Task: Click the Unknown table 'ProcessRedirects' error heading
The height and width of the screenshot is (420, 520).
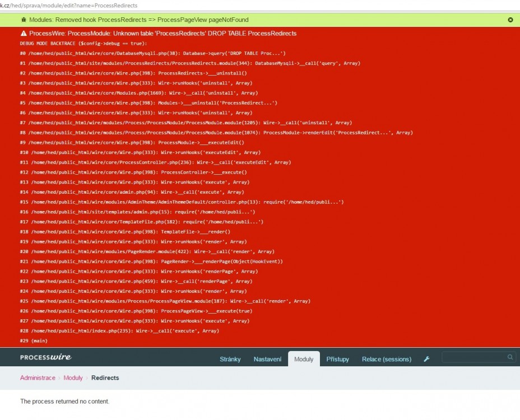Action: pos(162,34)
